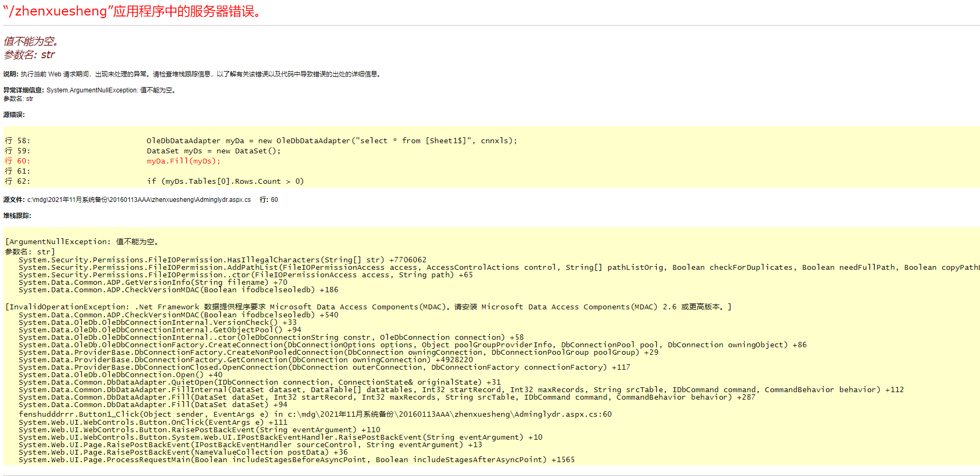Click the empty source line '行 61:'
The height and width of the screenshot is (476, 980).
pyautogui.click(x=18, y=171)
